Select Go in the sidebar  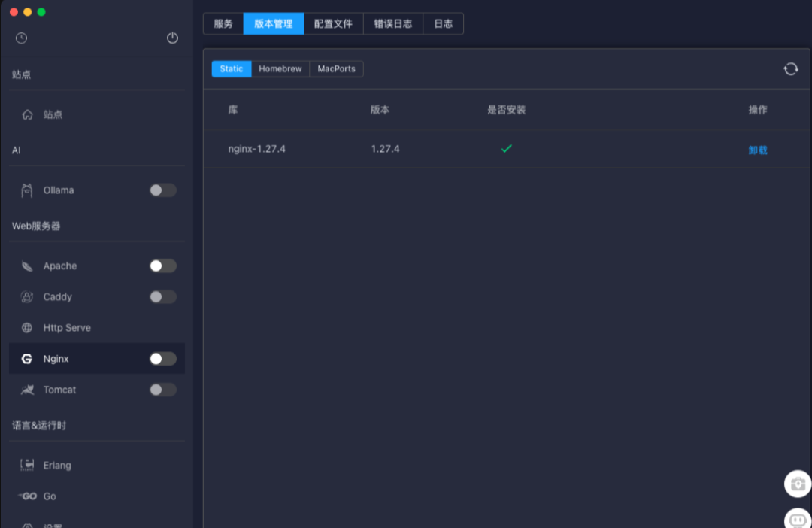point(97,496)
